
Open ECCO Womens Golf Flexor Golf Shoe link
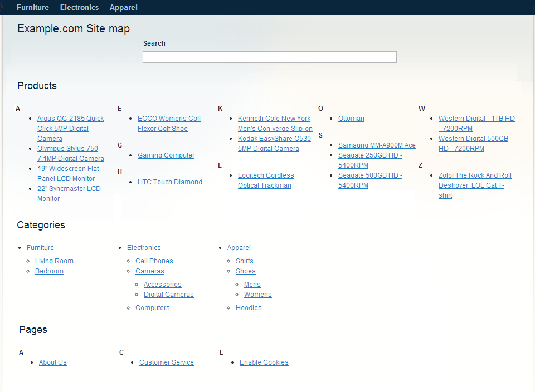click(169, 124)
